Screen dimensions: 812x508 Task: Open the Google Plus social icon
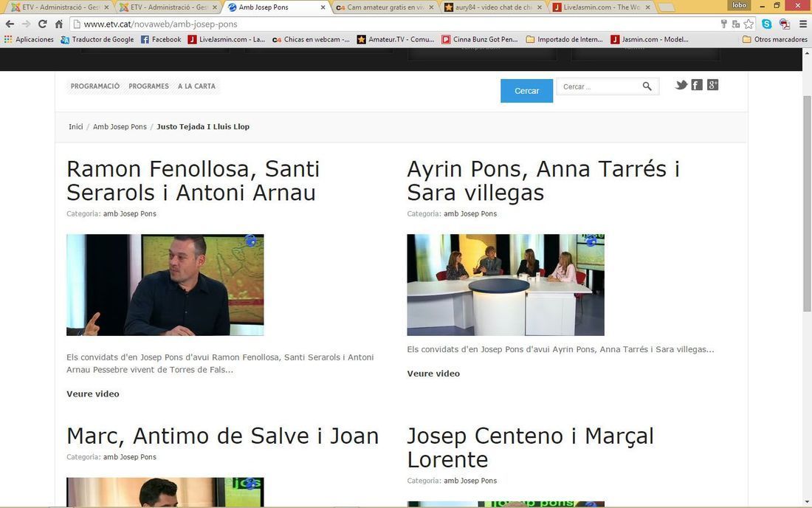tap(712, 85)
